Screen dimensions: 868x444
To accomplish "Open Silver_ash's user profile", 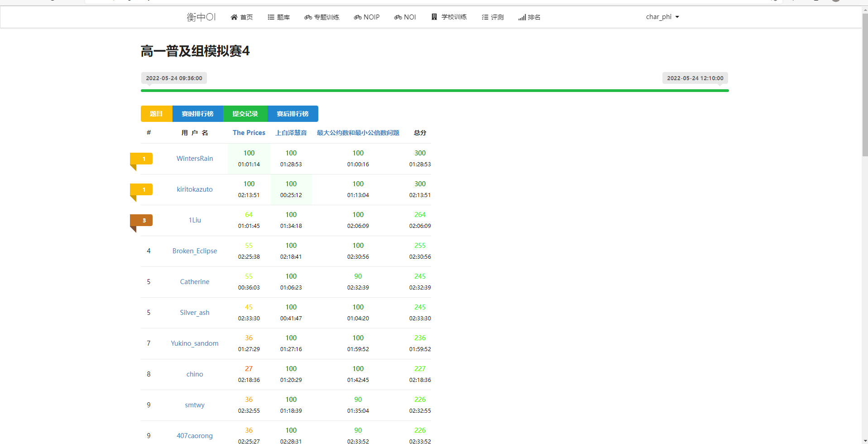I will pyautogui.click(x=195, y=313).
